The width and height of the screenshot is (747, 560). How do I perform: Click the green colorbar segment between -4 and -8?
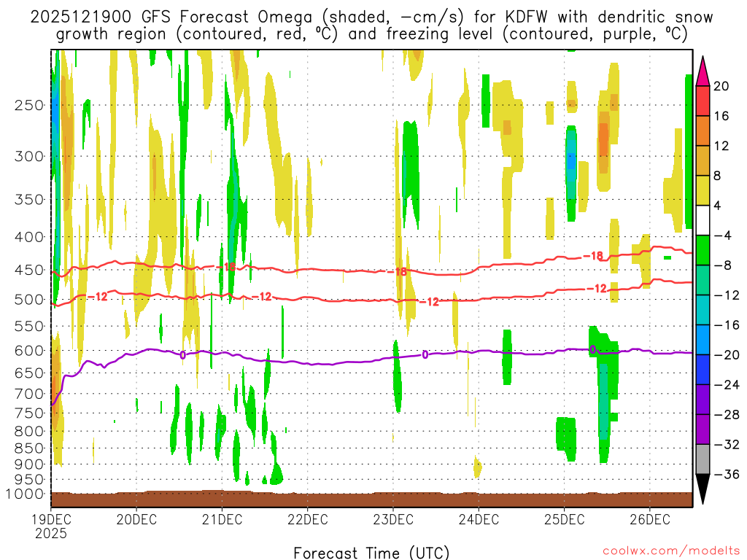(x=703, y=250)
